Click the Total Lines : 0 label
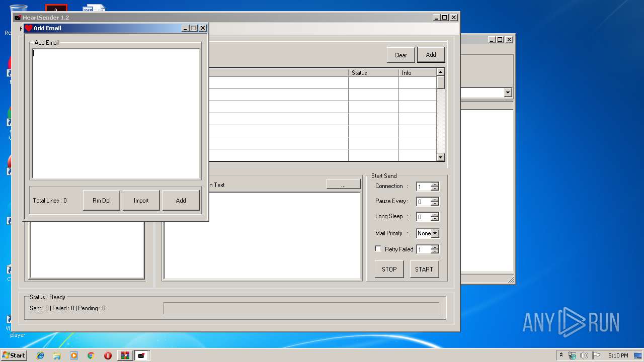Viewport: 644px width, 362px height. click(x=50, y=201)
